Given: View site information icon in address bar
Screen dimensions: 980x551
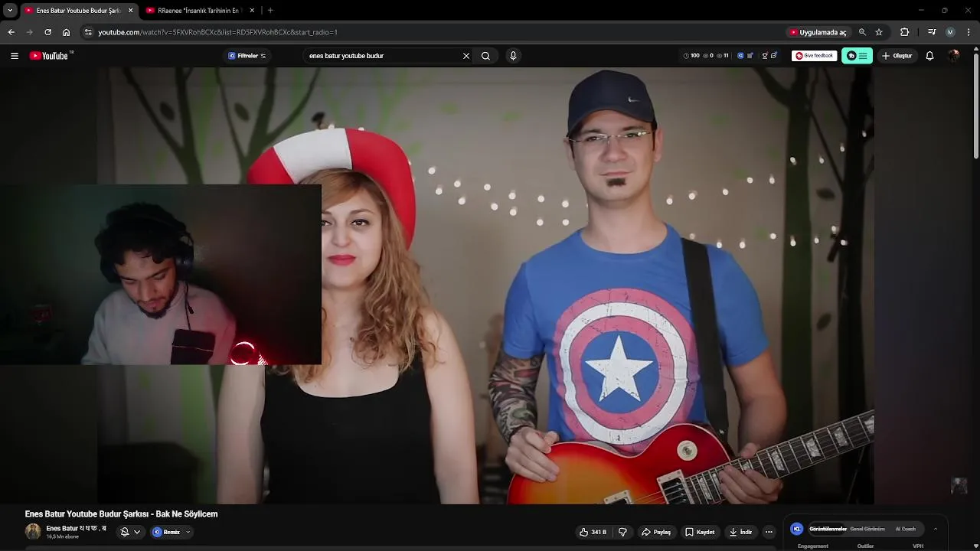Looking at the screenshot, I should tap(88, 32).
